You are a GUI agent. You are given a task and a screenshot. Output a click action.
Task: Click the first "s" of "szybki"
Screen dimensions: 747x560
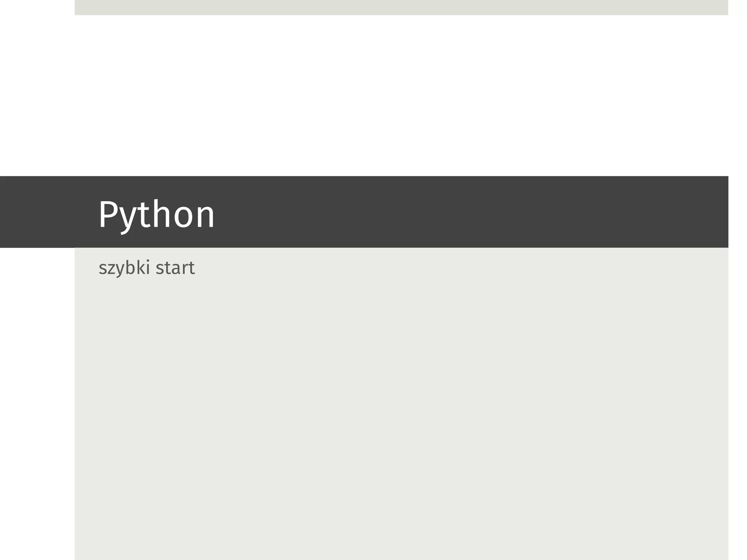[102, 269]
